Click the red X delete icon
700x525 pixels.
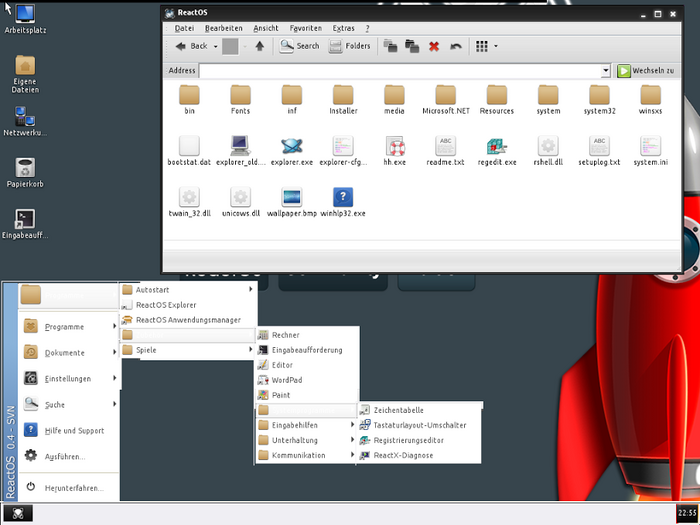(434, 46)
